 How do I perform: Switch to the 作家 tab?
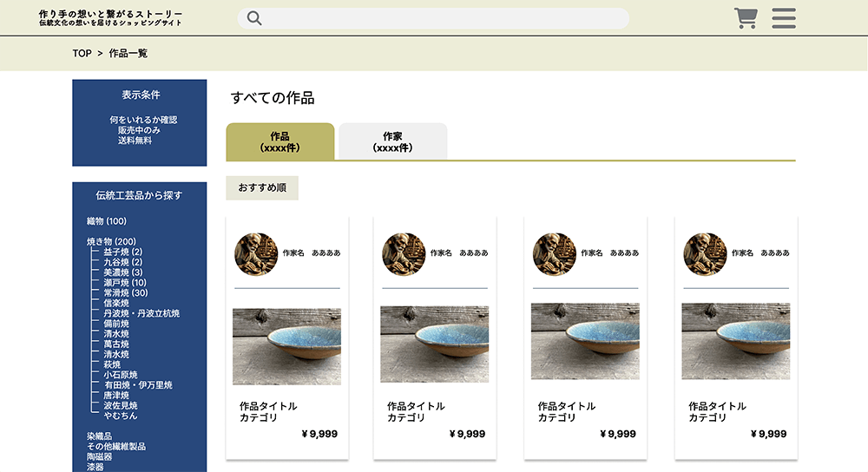click(392, 141)
